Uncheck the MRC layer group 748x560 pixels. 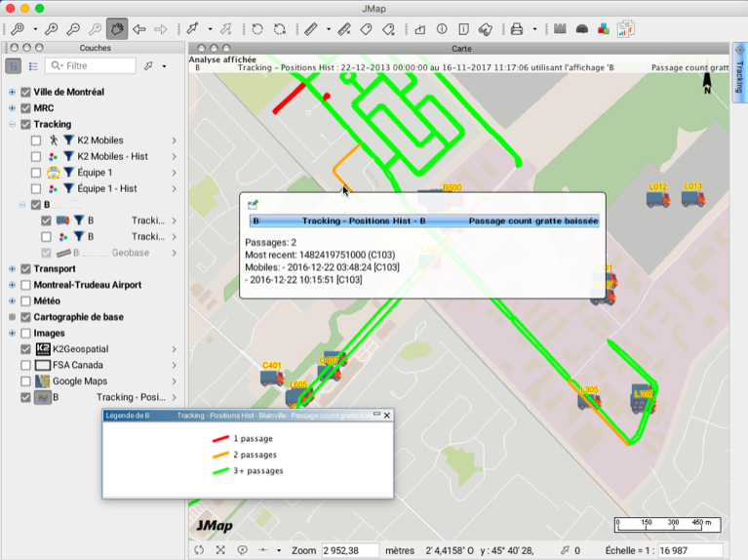[x=25, y=108]
